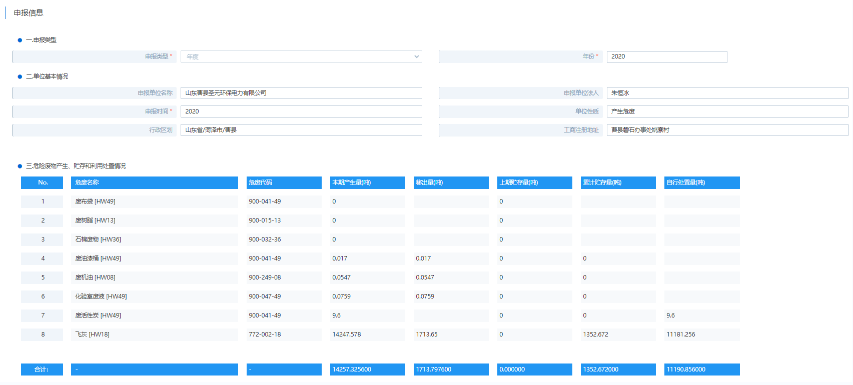853x385 pixels.
Task: Open the 申报类型 dropdown showing 年度
Action: (x=301, y=57)
